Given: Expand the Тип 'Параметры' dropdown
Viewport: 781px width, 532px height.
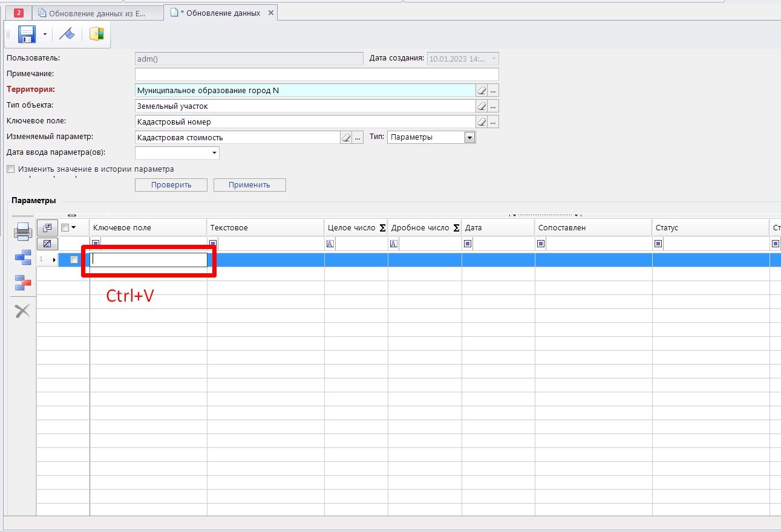Looking at the screenshot, I should click(x=469, y=137).
